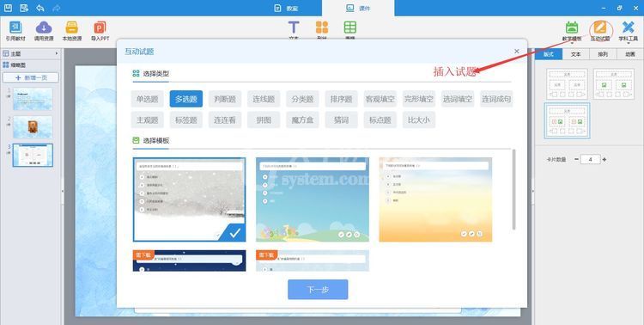Select the snowy winter template
644x325 pixels.
190,199
